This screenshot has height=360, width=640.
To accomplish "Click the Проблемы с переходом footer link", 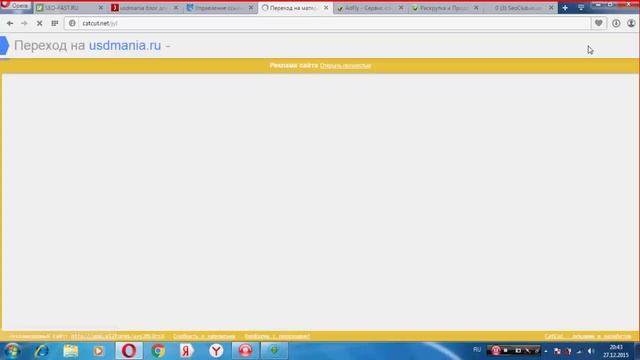I will (277, 336).
